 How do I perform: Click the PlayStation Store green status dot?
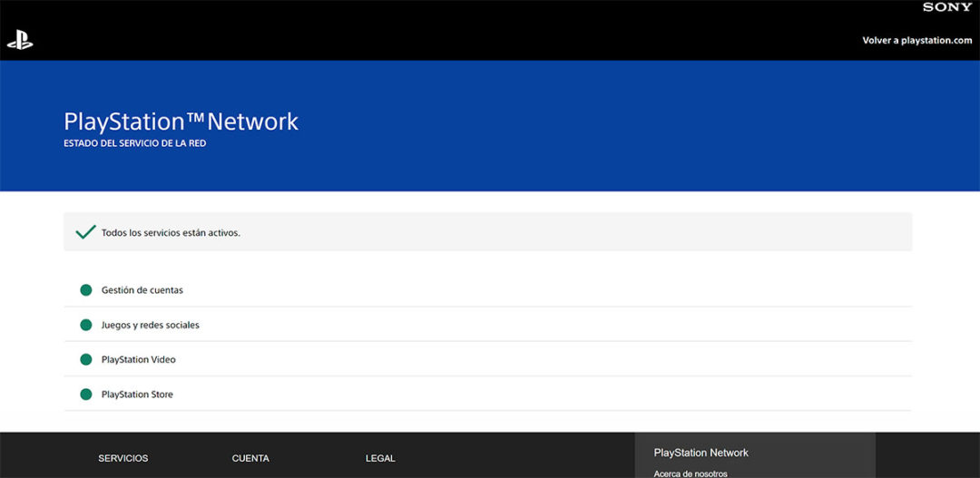tap(86, 395)
